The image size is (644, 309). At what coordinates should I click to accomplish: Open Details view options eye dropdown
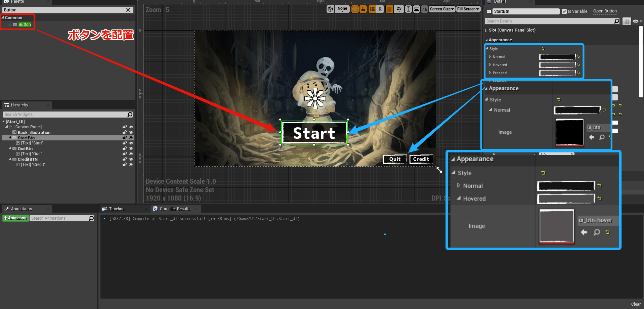click(637, 21)
